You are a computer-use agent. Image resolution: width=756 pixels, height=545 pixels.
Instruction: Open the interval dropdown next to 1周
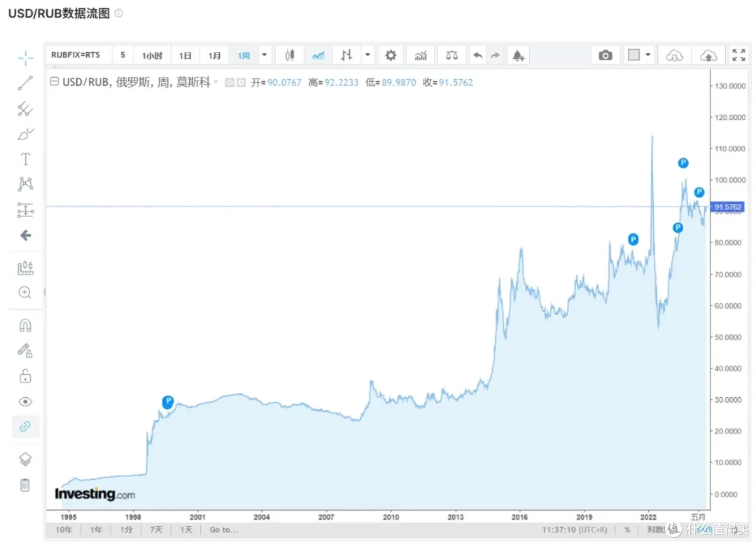(x=264, y=55)
